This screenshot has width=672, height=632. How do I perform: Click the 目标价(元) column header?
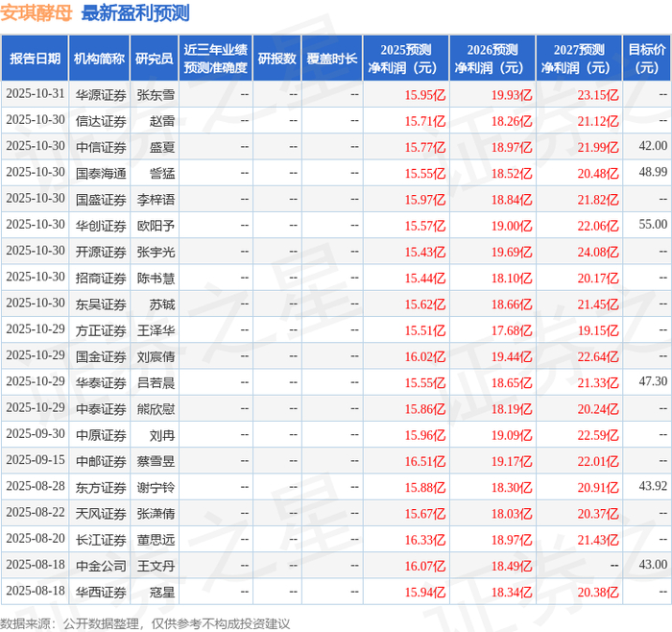[647, 59]
